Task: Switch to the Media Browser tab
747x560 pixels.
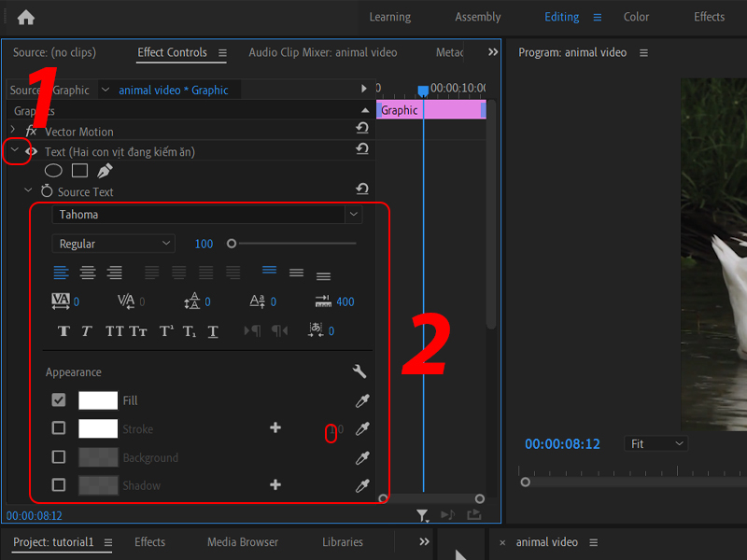Action: coord(242,541)
